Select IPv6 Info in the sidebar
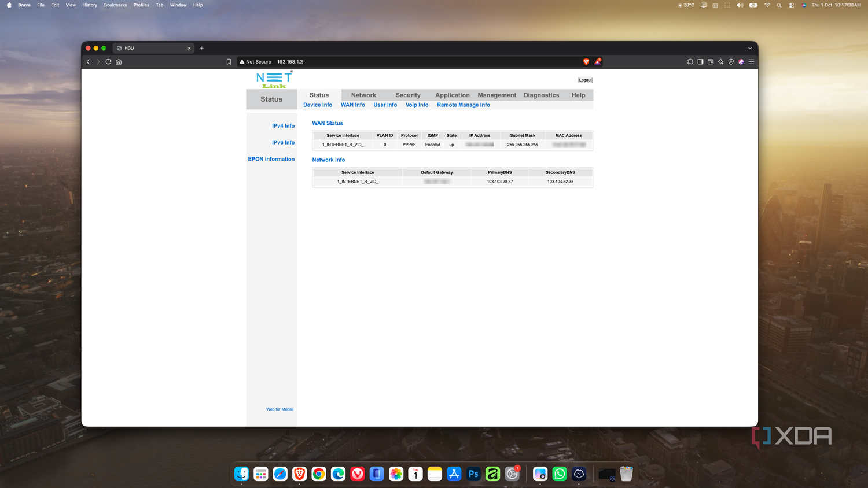 284,142
